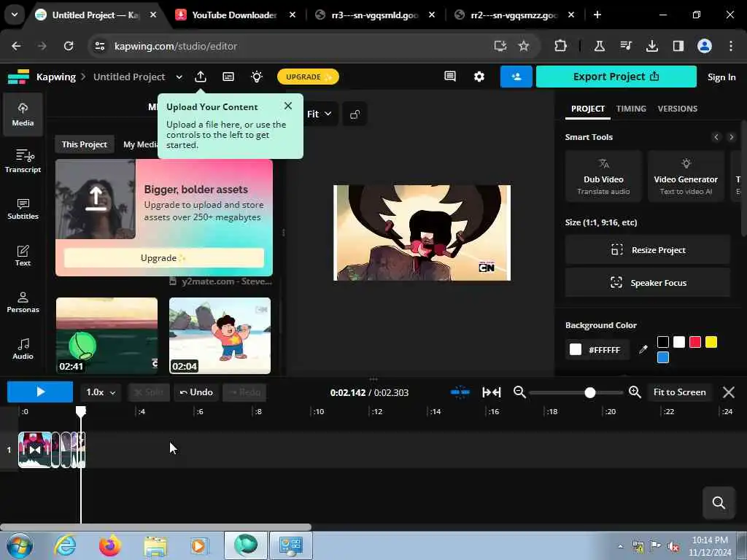Open the Chrome tab search chevron
This screenshot has width=747, height=560.
(15, 15)
